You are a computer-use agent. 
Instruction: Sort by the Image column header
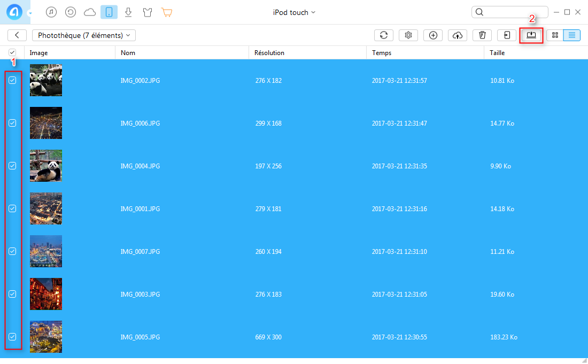pyautogui.click(x=69, y=53)
